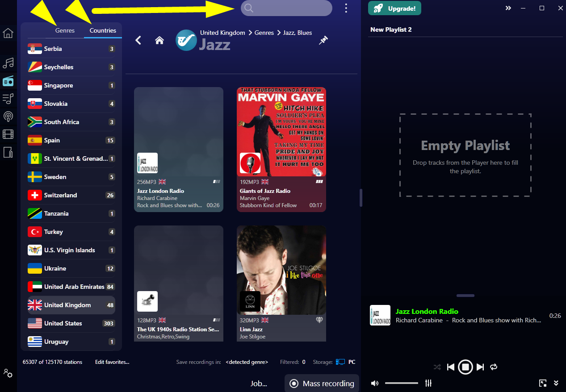This screenshot has height=392, width=566.
Task: Switch to the Genres tab
Action: (x=65, y=30)
